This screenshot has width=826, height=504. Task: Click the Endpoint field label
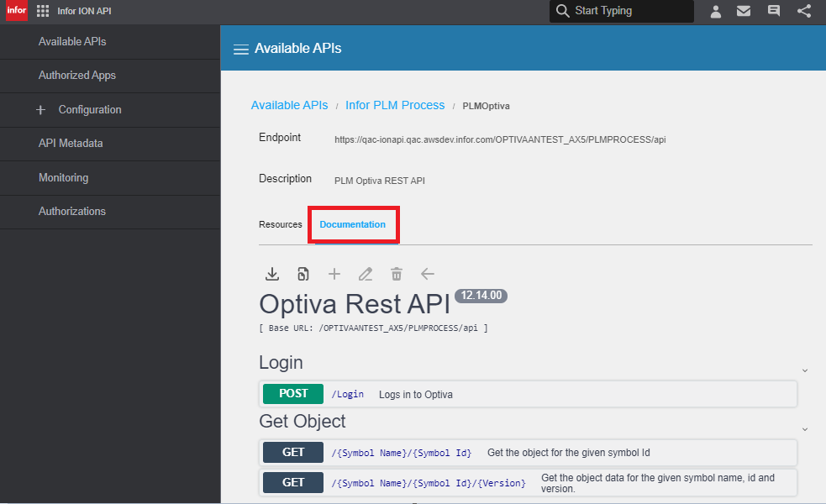(280, 138)
